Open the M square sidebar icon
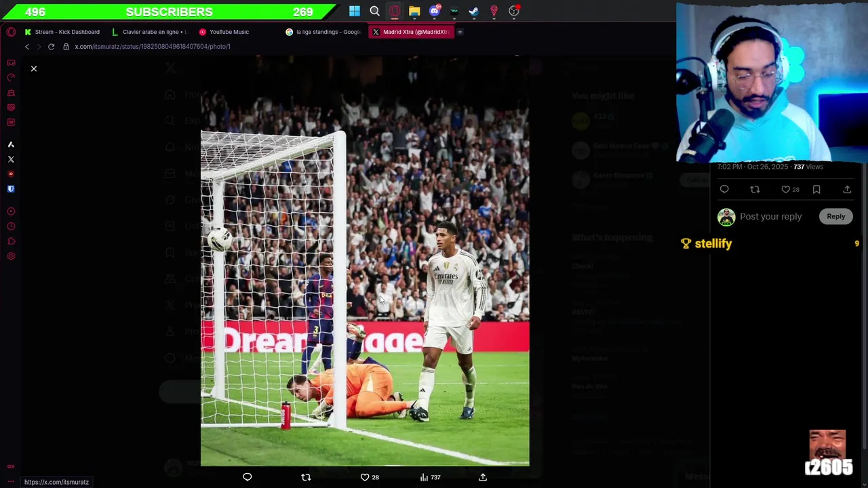868x488 pixels. tap(11, 123)
